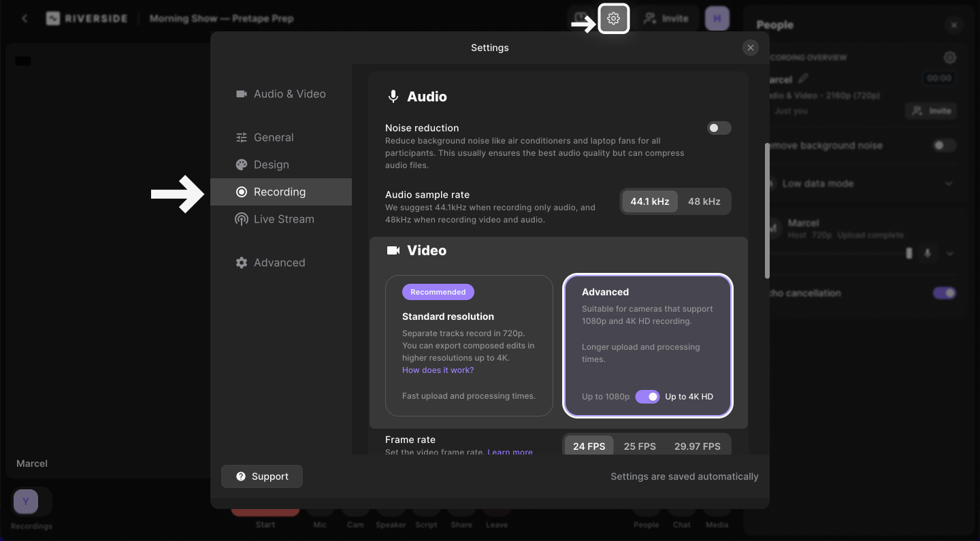Viewport: 980px width, 541px height.
Task: Click the pencil icon next to Marcel
Action: point(804,79)
